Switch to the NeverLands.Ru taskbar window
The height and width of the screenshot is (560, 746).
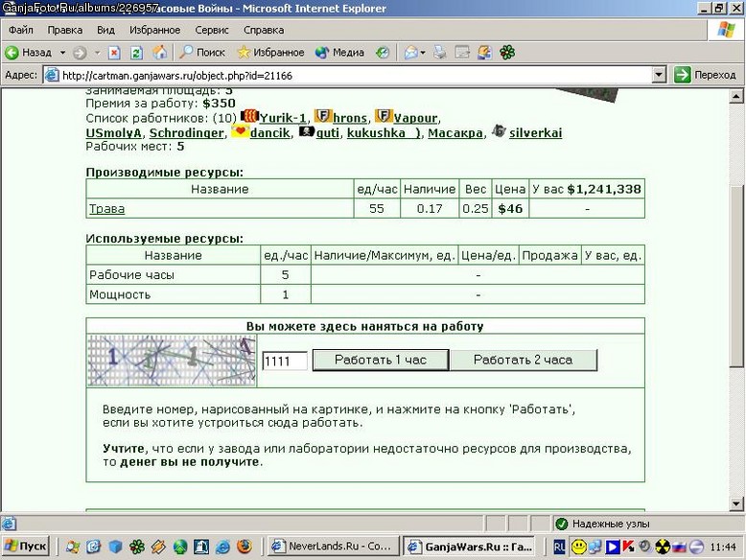pyautogui.click(x=333, y=547)
